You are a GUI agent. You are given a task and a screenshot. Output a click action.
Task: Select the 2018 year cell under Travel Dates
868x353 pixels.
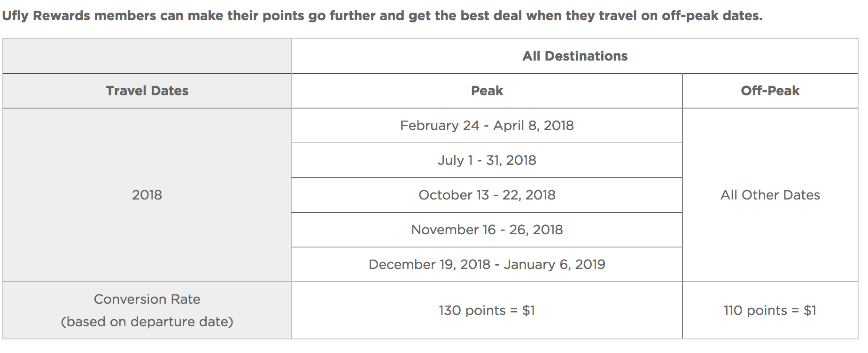147,195
